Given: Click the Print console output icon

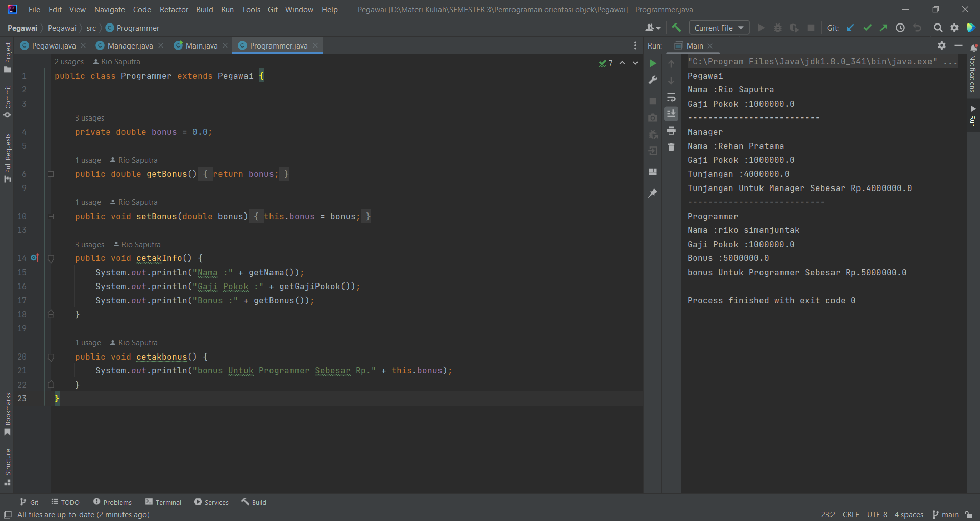Looking at the screenshot, I should tap(671, 130).
